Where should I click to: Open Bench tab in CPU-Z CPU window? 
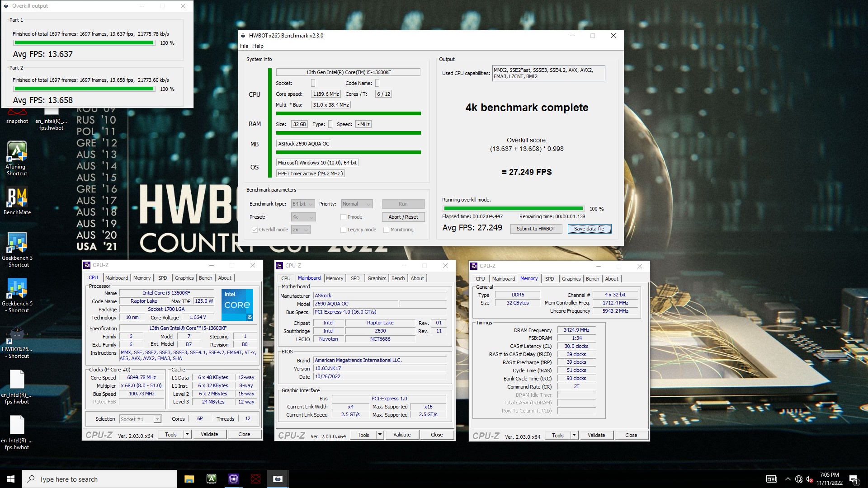[x=205, y=278]
